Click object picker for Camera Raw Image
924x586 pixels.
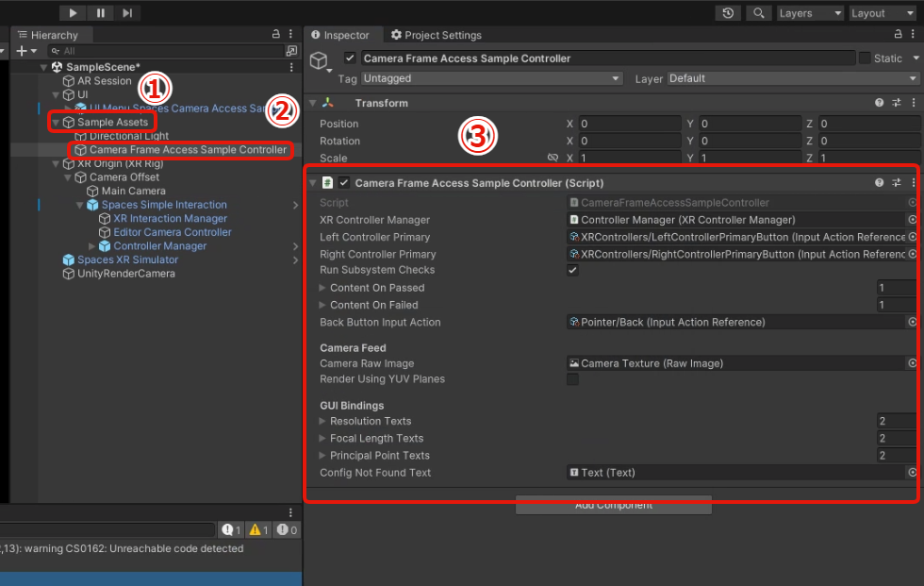coord(912,363)
